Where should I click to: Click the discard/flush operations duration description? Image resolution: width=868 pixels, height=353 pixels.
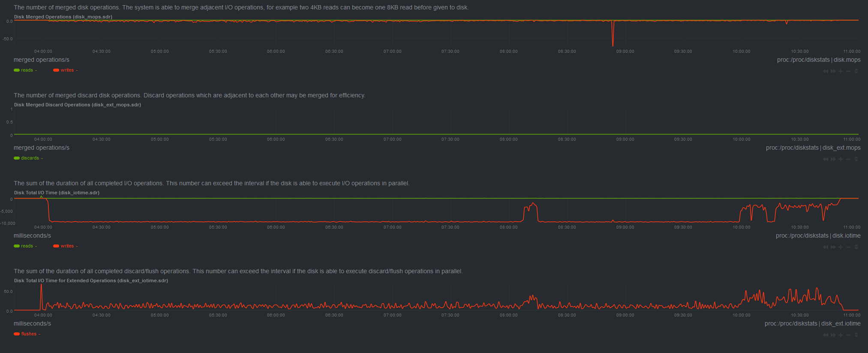pyautogui.click(x=238, y=272)
